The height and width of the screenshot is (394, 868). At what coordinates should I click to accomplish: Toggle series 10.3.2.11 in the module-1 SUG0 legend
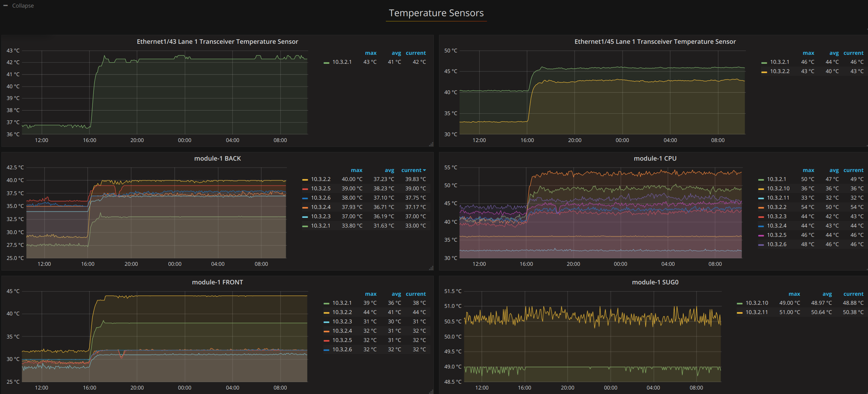757,312
